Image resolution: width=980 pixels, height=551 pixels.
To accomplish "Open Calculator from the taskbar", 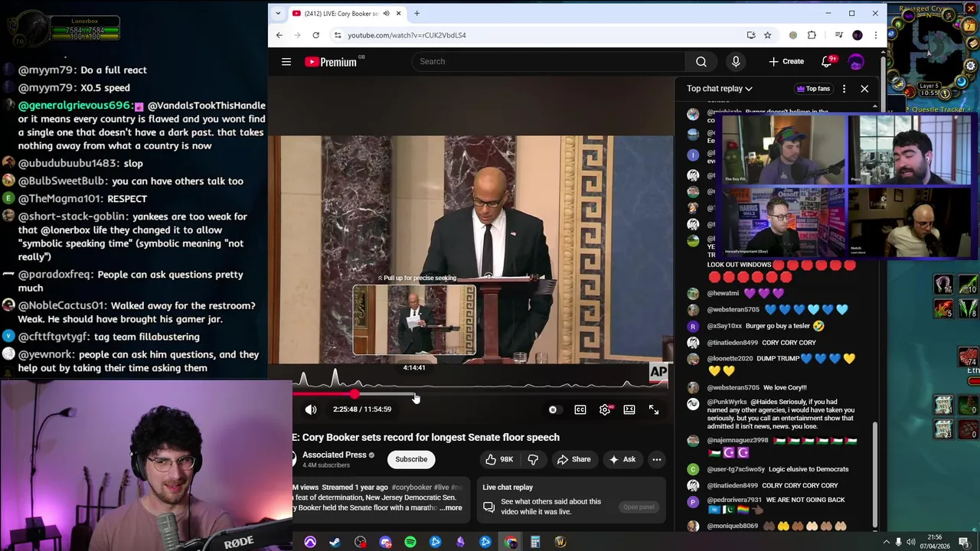I will [535, 543].
